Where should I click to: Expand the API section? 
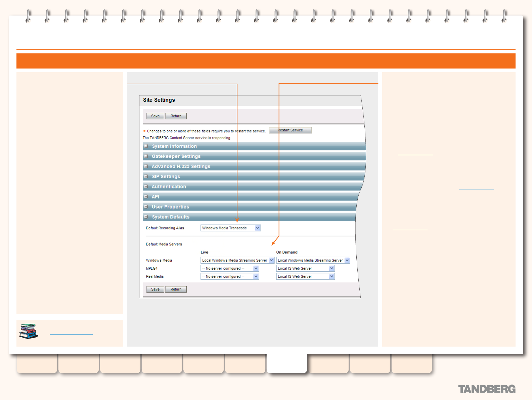point(146,196)
